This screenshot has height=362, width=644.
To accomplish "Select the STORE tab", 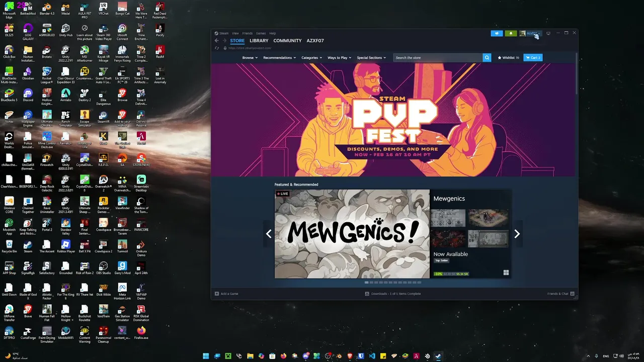I will [x=237, y=41].
